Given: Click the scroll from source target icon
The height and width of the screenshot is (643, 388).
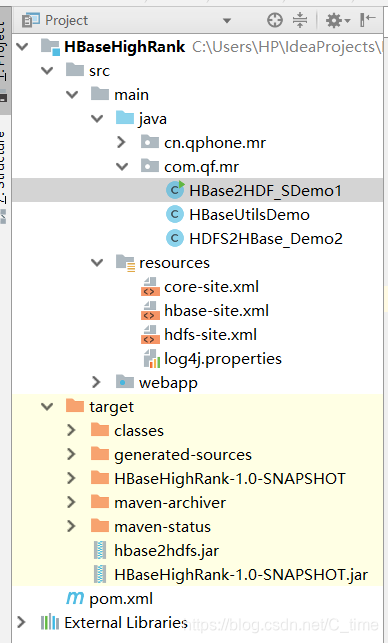Looking at the screenshot, I should pos(275,20).
